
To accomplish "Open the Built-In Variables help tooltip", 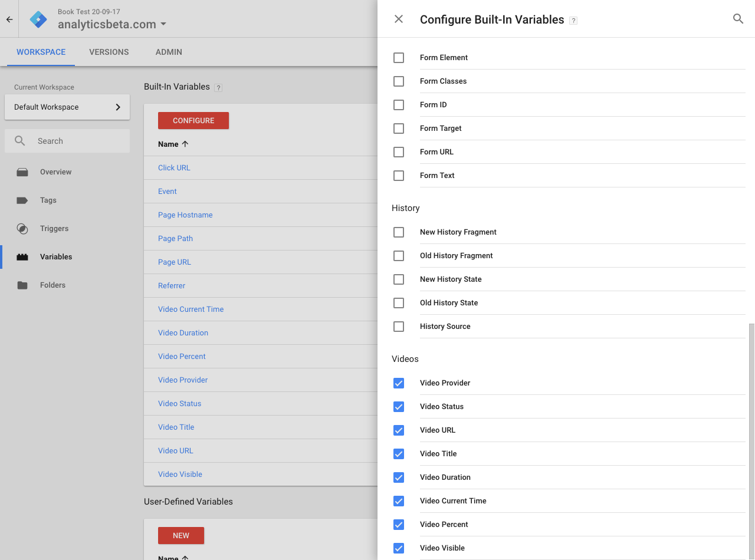I will coord(218,87).
